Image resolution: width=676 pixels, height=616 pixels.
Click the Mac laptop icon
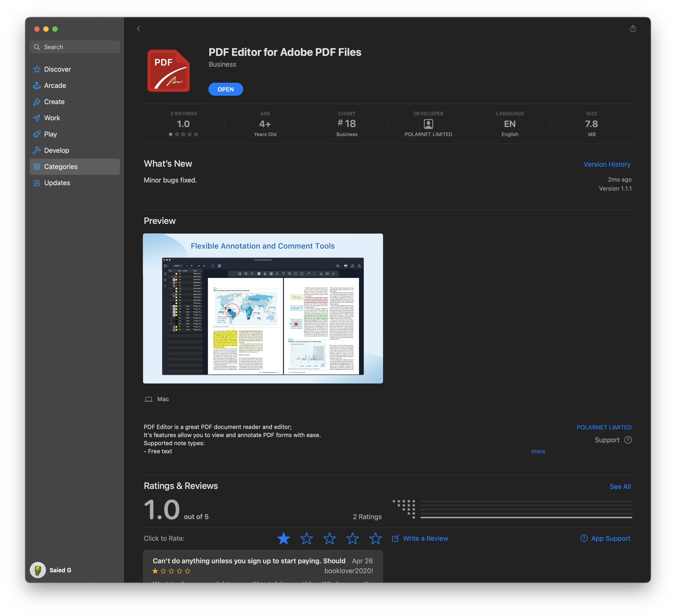(x=148, y=399)
